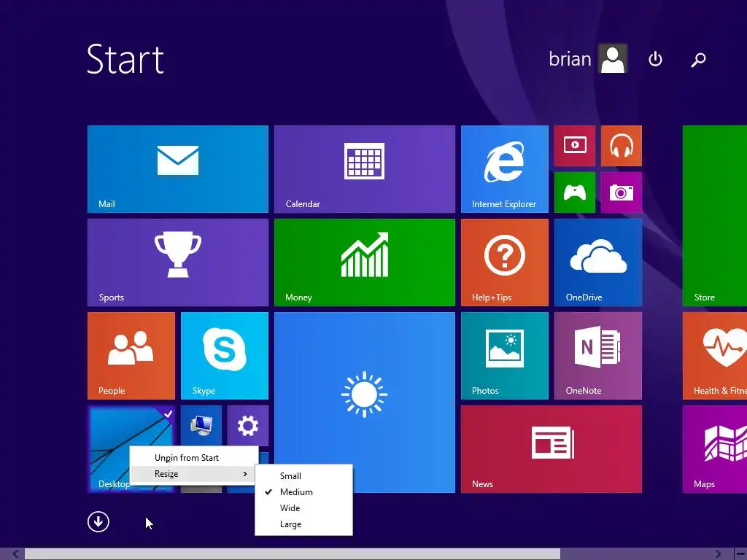The image size is (747, 560).
Task: Open the Music headphones tile
Action: point(622,146)
